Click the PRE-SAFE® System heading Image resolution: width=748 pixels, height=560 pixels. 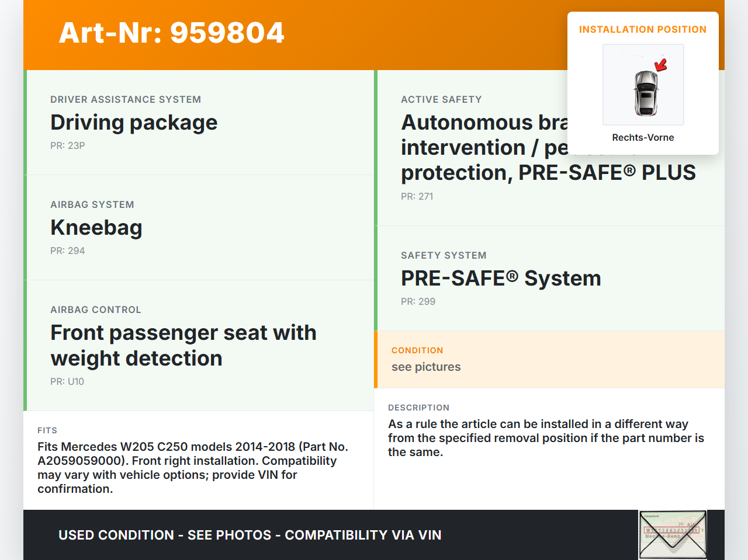tap(501, 279)
